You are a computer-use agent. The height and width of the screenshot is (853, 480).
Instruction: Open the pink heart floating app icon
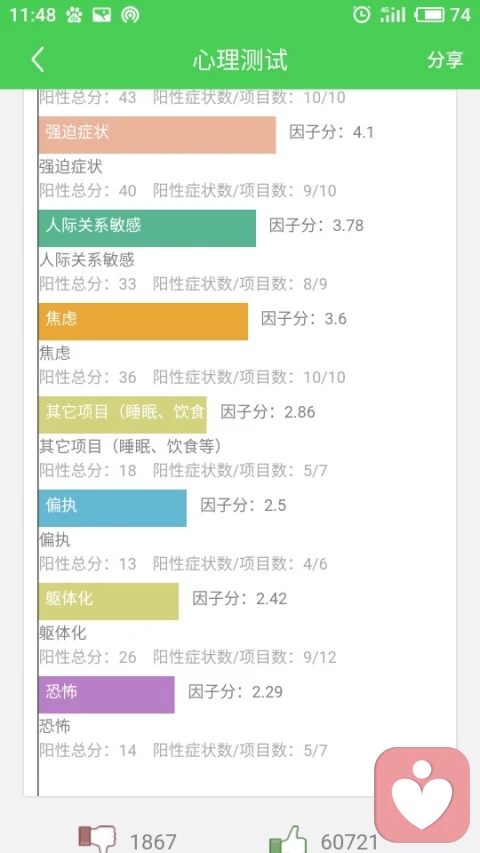422,795
